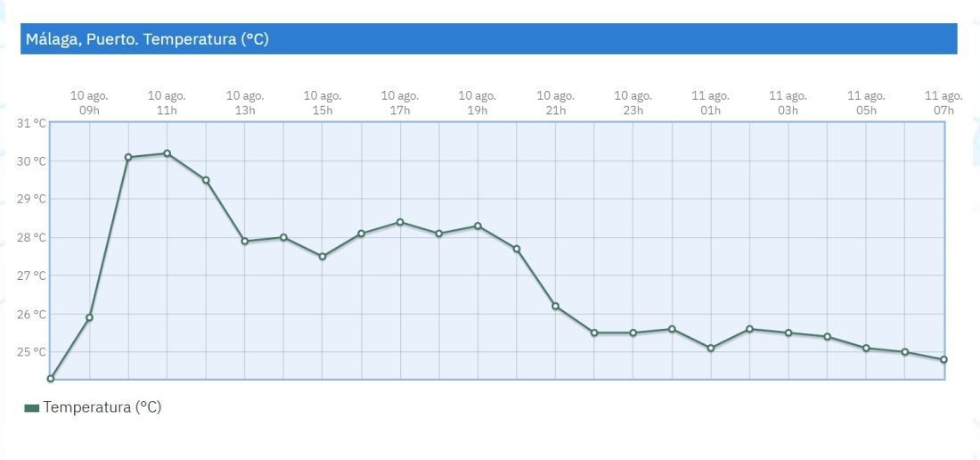Click the data point at 10 ago. 21h
This screenshot has height=460, width=980.
(x=555, y=306)
